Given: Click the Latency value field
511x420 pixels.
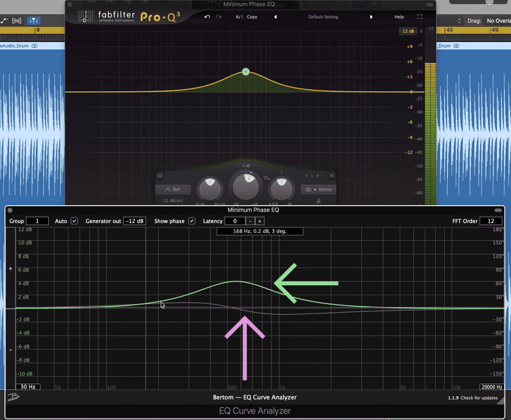Looking at the screenshot, I should click(x=235, y=221).
